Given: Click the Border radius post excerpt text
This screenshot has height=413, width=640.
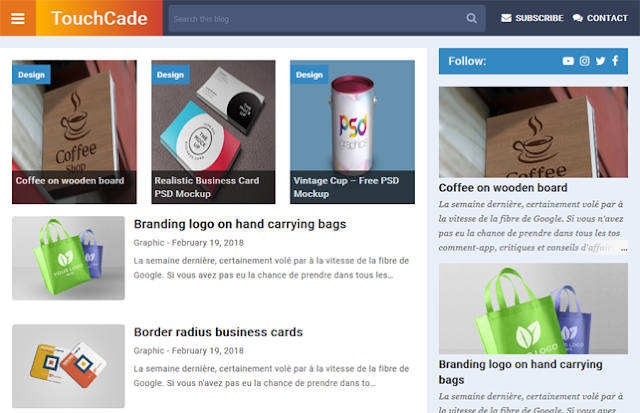Looking at the screenshot, I should click(271, 376).
